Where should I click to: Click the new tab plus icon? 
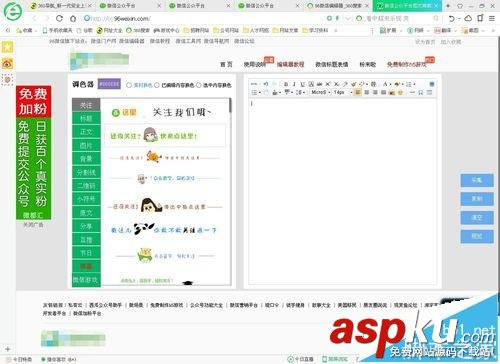(448, 6)
